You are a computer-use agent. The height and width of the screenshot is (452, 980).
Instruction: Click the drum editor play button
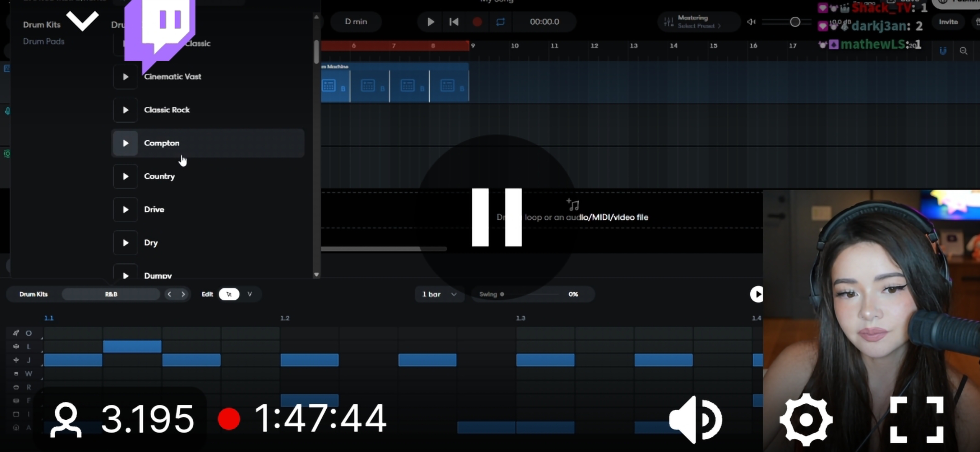[x=756, y=294]
